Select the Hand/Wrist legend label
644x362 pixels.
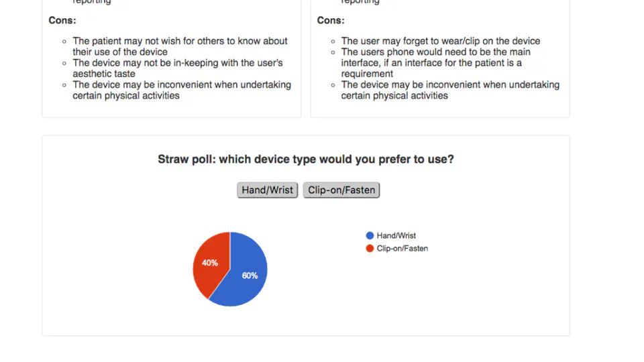[396, 235]
